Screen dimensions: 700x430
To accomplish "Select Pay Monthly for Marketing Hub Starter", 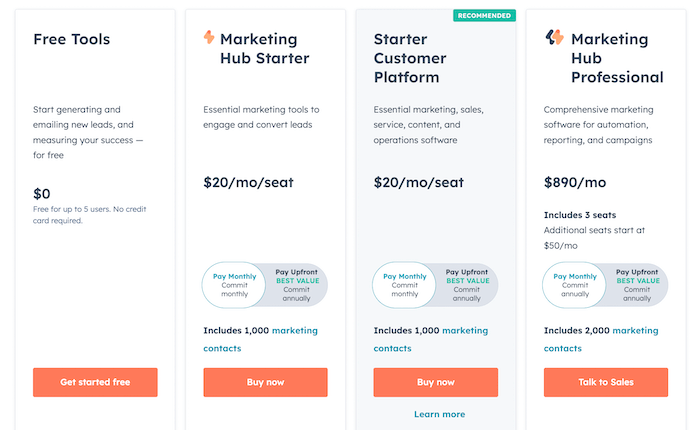I will [234, 285].
